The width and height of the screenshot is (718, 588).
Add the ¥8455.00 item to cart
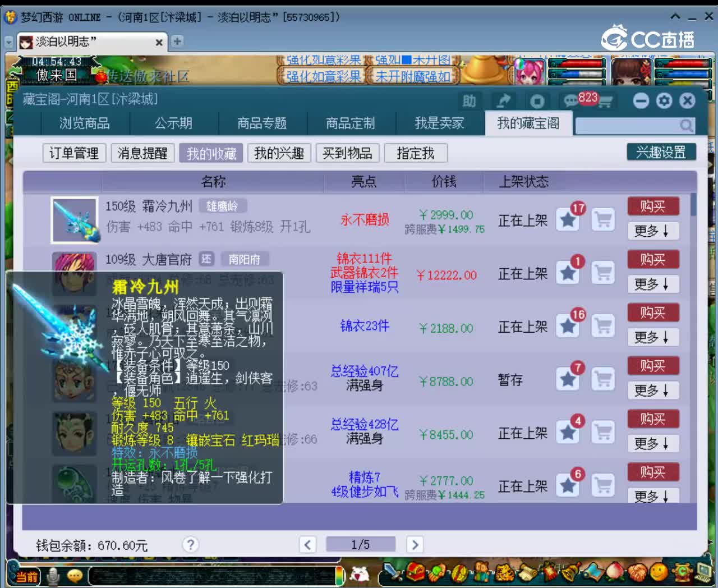point(603,432)
